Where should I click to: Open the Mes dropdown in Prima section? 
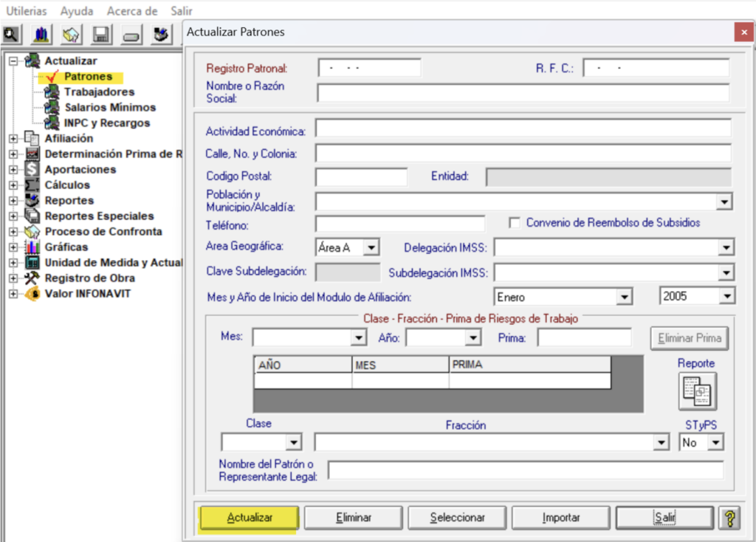click(358, 337)
